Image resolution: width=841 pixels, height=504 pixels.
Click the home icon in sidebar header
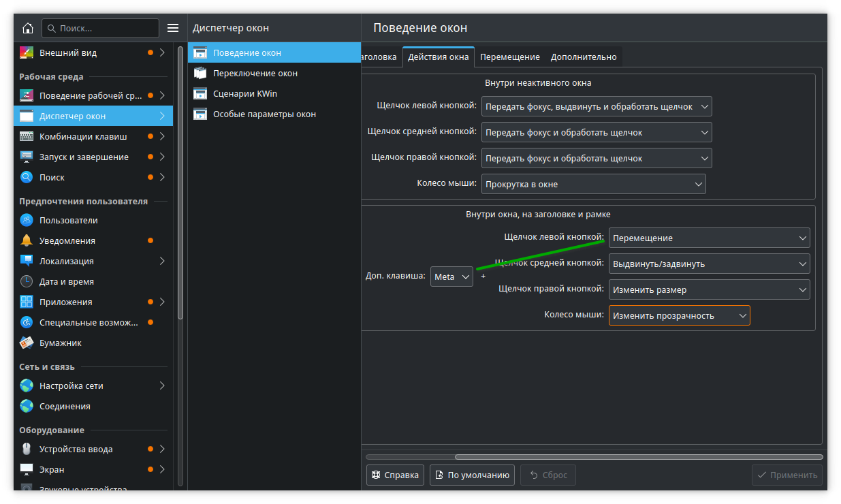pyautogui.click(x=27, y=28)
